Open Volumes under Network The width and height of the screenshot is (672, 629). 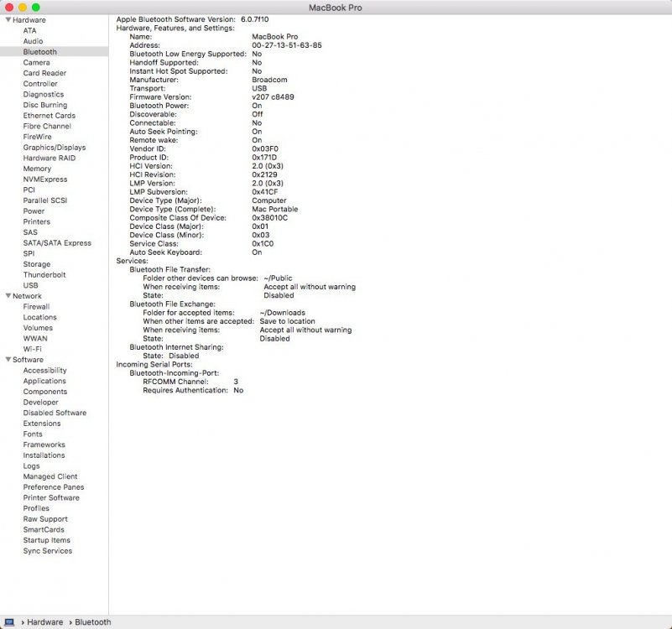(38, 328)
